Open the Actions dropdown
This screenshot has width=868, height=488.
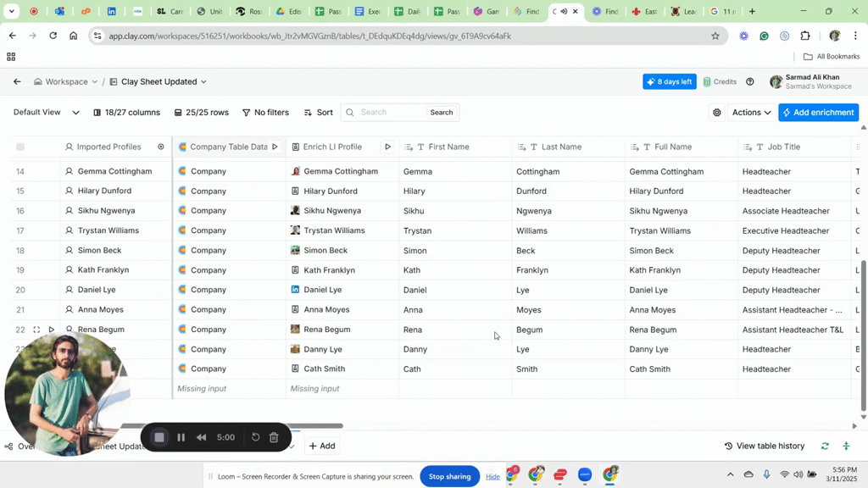pos(751,113)
